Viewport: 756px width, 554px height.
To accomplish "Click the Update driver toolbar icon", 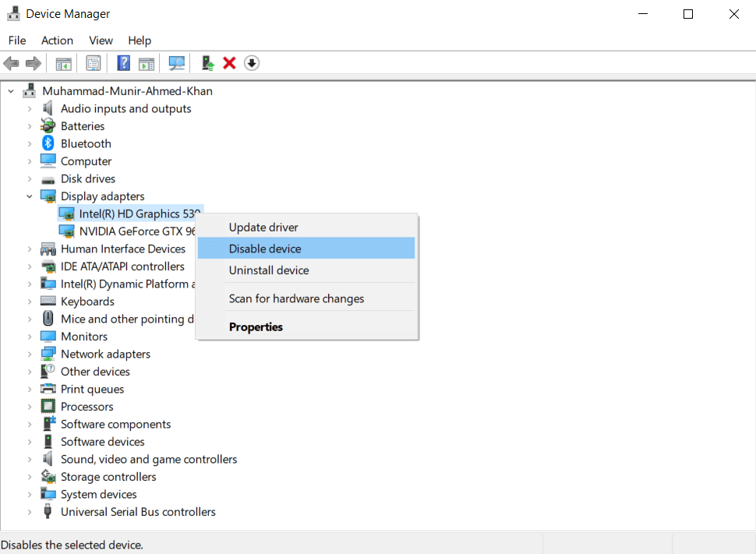I will 207,62.
